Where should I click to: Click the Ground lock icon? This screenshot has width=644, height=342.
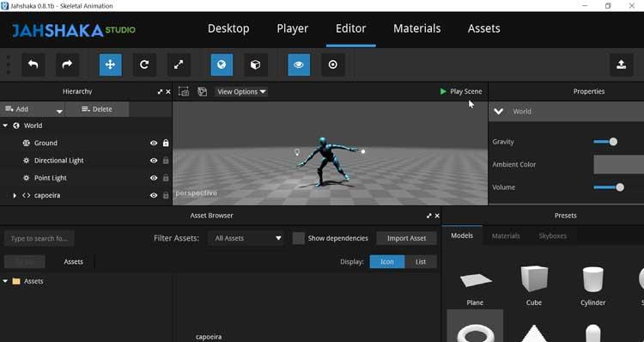166,143
